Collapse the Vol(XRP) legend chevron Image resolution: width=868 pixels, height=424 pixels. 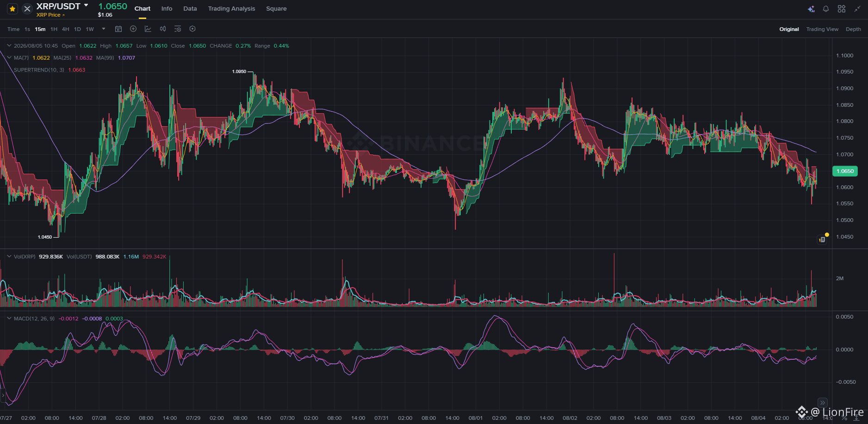(x=9, y=256)
